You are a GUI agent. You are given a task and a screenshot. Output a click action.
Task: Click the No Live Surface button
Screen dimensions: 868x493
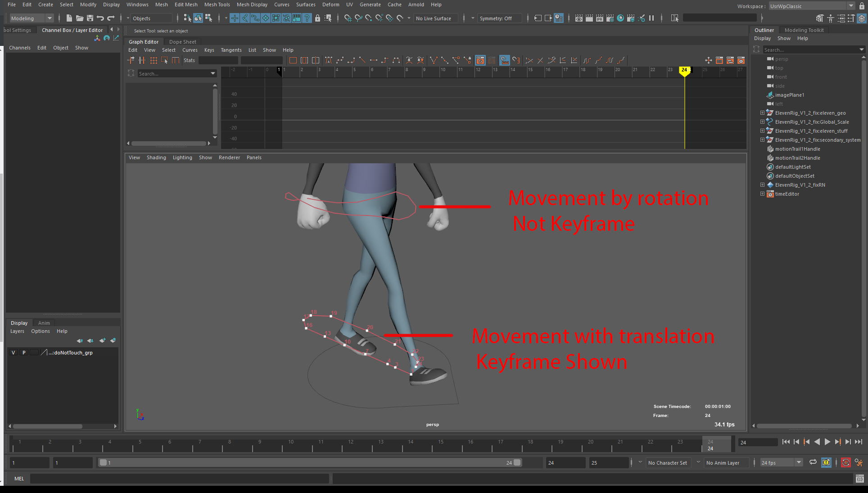(x=433, y=18)
